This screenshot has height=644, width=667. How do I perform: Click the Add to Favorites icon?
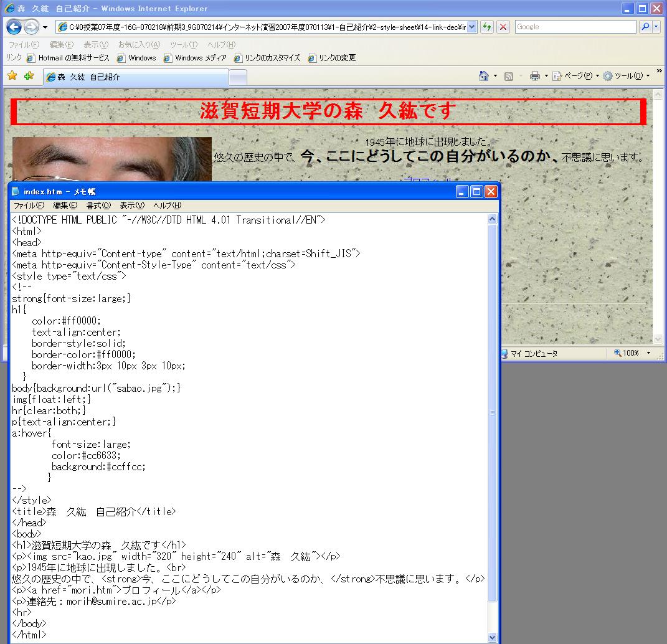tap(29, 76)
